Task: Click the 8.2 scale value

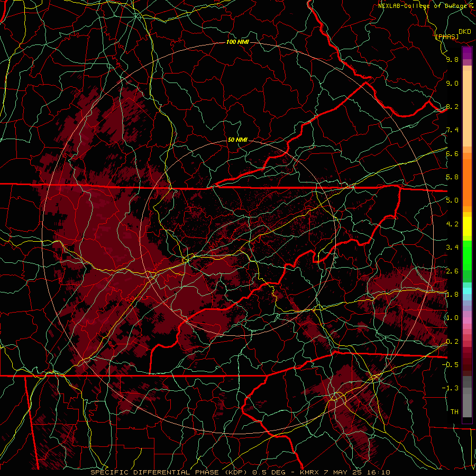Action: [452, 106]
